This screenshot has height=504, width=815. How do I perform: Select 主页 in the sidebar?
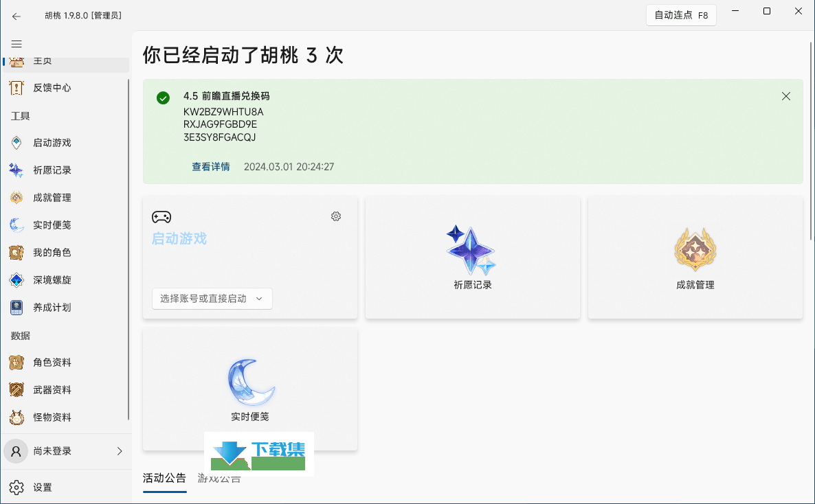(x=65, y=63)
